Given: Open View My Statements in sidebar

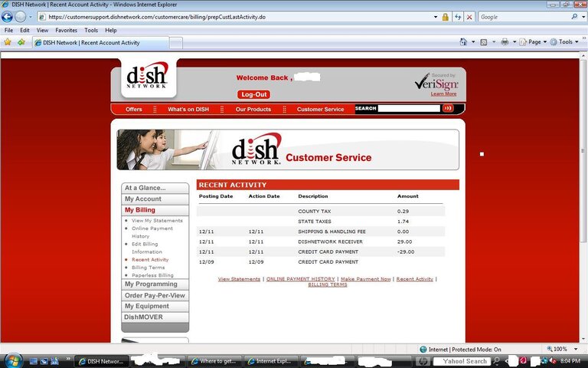Looking at the screenshot, I should (157, 221).
